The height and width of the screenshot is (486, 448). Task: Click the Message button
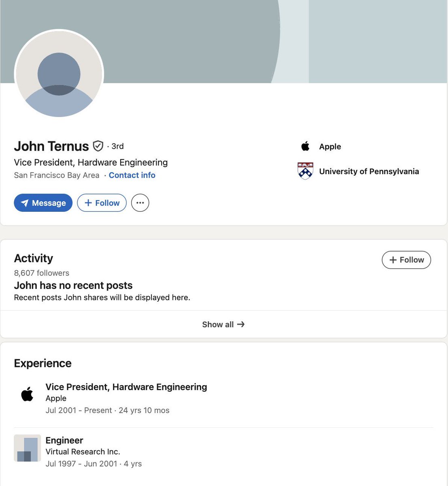click(x=43, y=202)
